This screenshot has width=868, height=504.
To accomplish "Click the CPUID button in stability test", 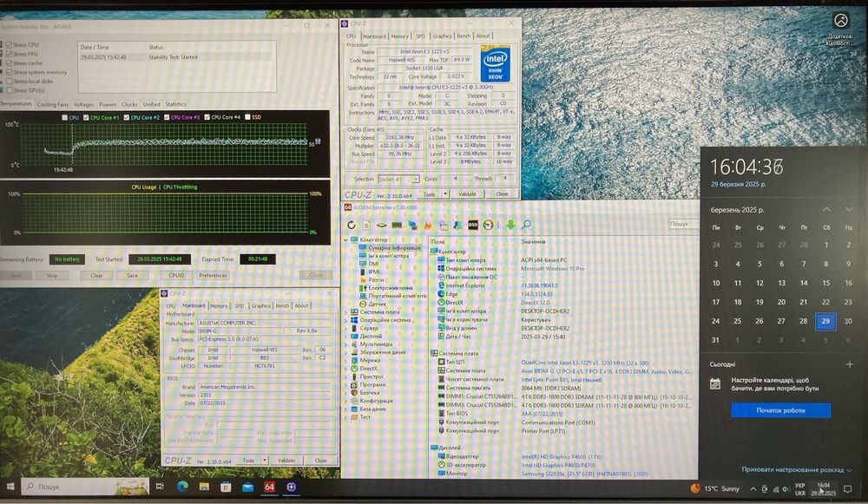I will coord(176,275).
